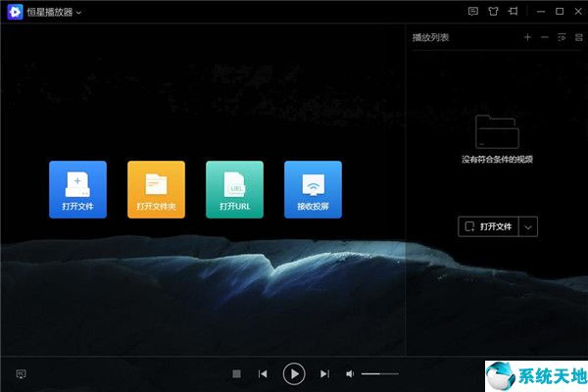Mute audio with the speaker icon

click(x=350, y=373)
